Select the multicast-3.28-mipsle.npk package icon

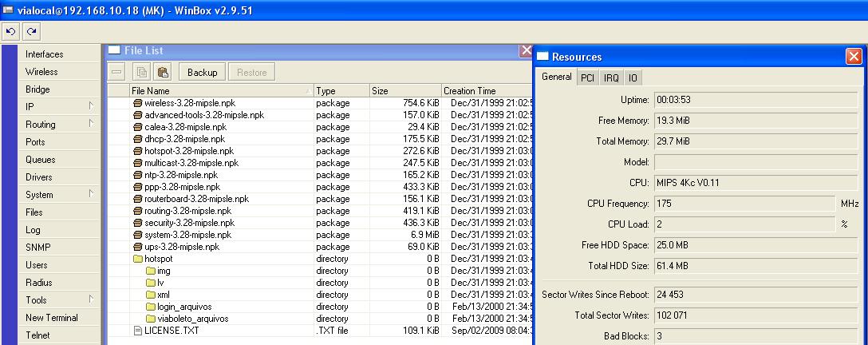point(138,163)
